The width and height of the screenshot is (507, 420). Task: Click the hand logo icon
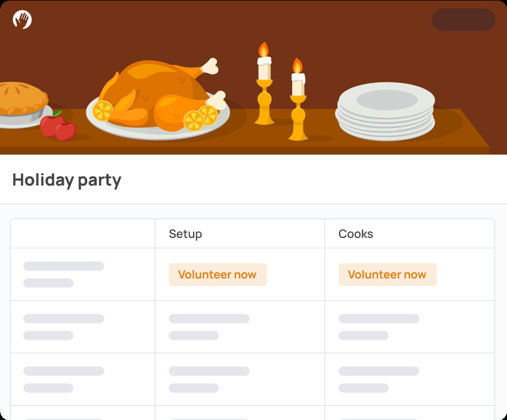point(22,20)
